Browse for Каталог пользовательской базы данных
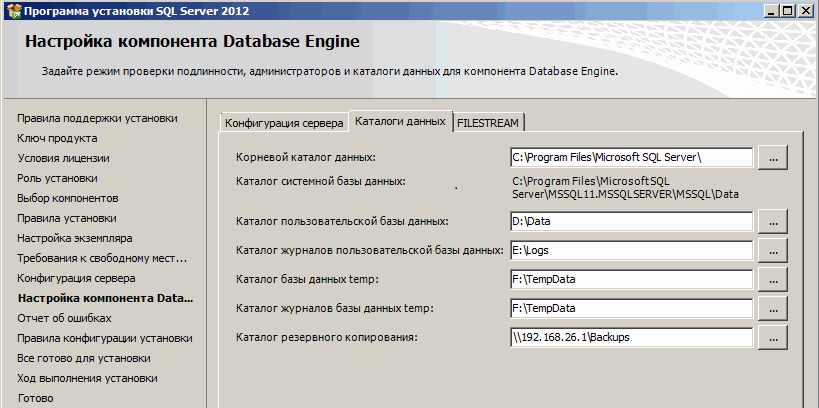Image resolution: width=819 pixels, height=408 pixels. 773,222
